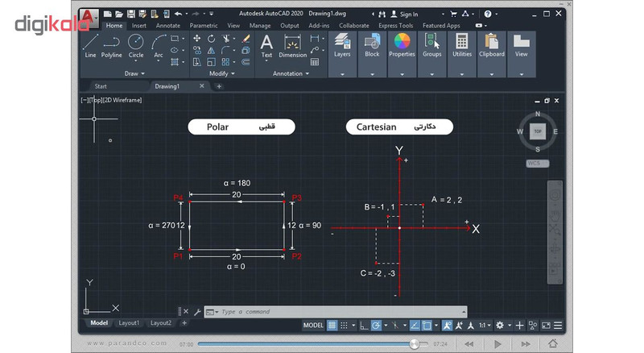Open the Layout1 tab
Viewport: 644px width, 353px height.
(129, 323)
